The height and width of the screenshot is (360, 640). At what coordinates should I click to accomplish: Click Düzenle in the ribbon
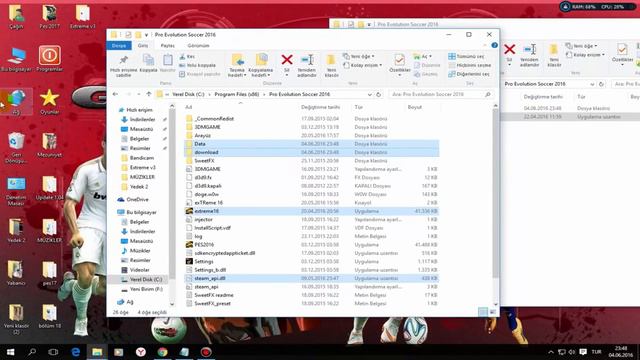427,65
